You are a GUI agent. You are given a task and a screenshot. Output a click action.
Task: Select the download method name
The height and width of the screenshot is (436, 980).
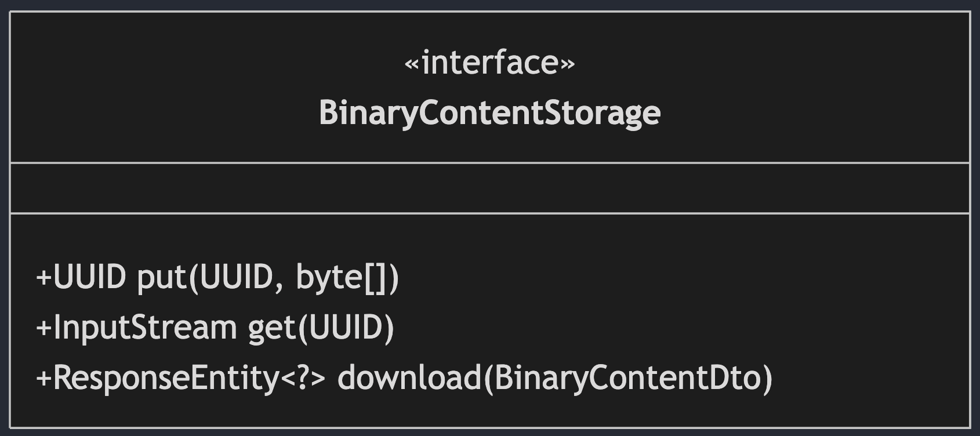coord(409,378)
